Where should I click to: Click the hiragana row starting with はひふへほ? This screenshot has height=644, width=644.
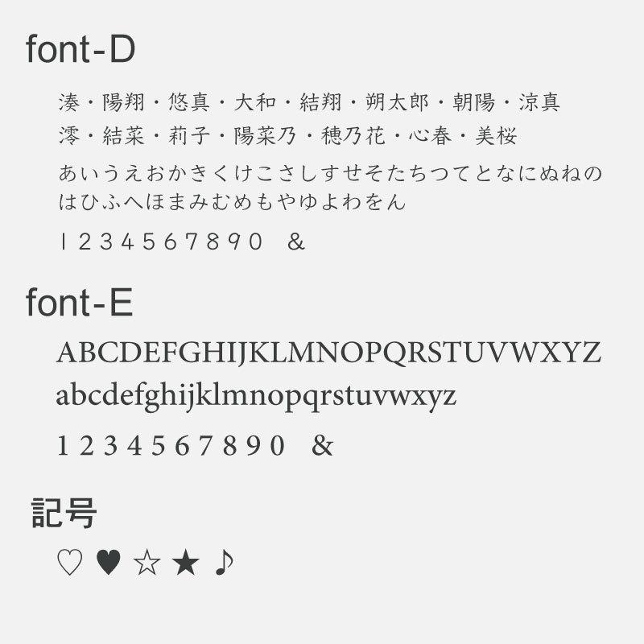233,202
